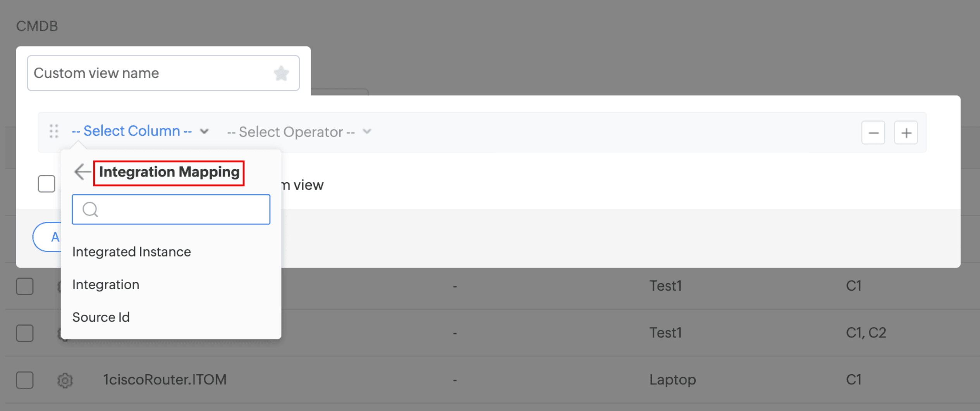Toggle the checkbox in the custom view panel
The height and width of the screenshot is (411, 980).
(x=46, y=184)
